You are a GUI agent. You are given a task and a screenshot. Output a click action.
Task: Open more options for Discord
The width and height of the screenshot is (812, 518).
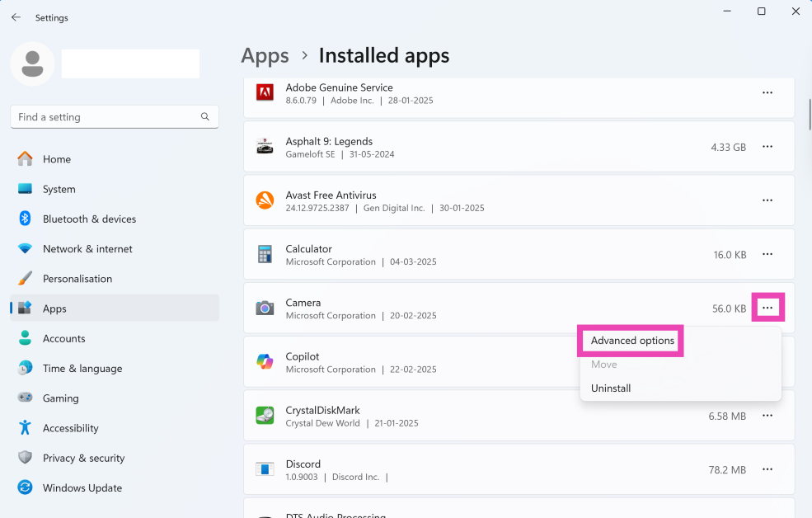point(767,469)
